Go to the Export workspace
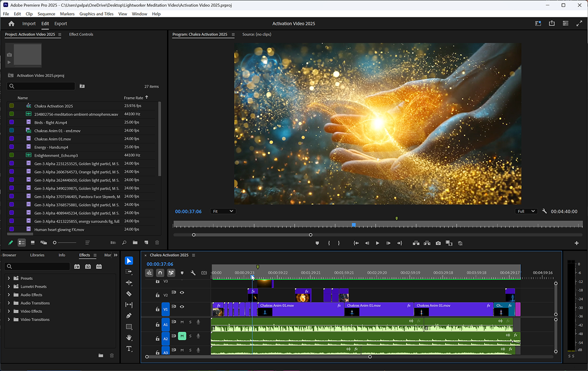Screen dimensions: 588x371 [60, 24]
